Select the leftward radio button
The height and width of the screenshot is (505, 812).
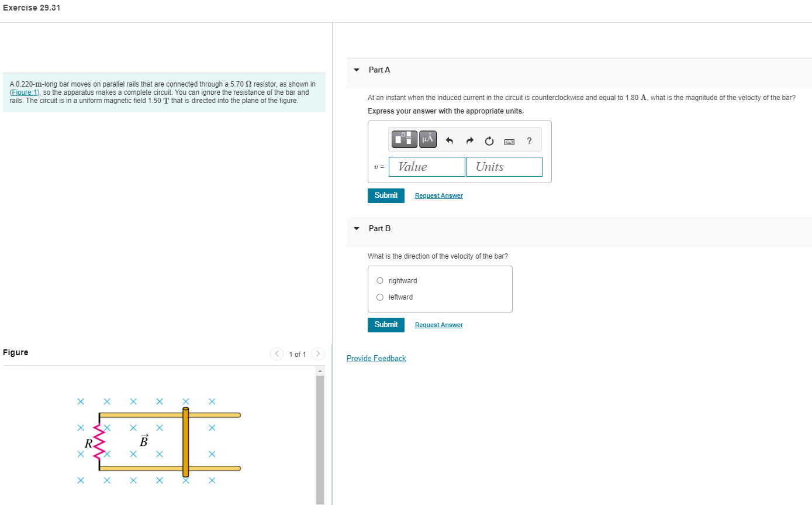click(x=379, y=297)
